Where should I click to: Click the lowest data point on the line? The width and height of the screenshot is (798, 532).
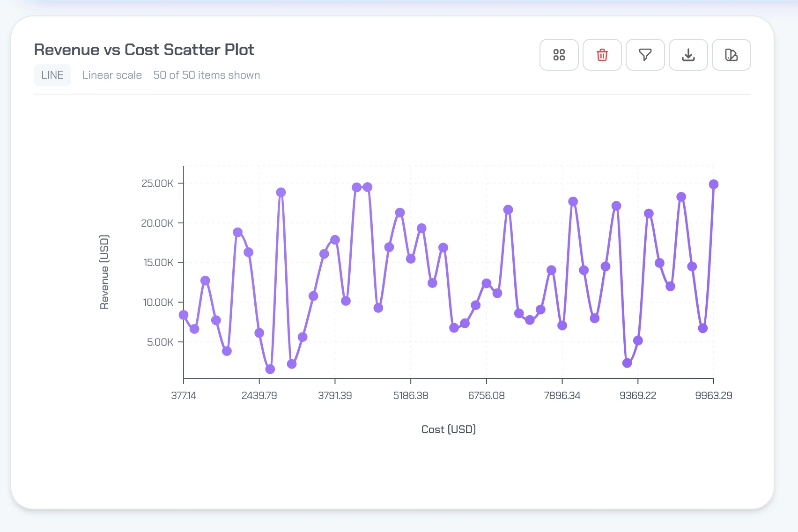[270, 369]
